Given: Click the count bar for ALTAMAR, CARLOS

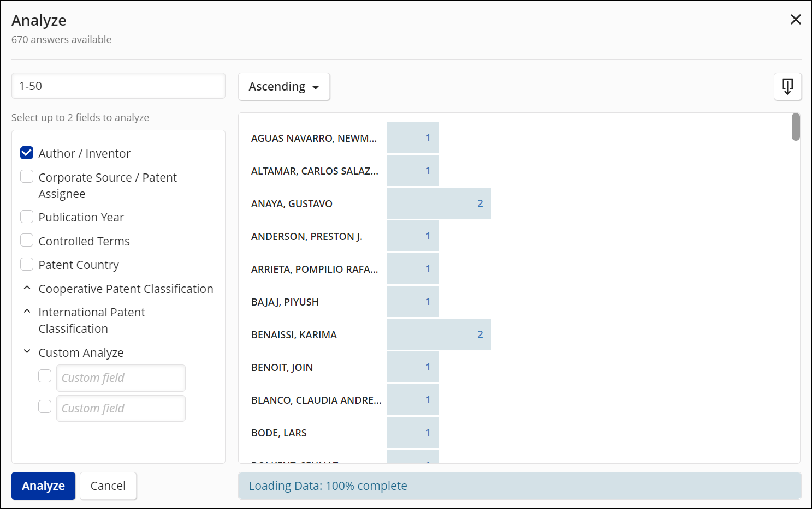Looking at the screenshot, I should pyautogui.click(x=413, y=171).
